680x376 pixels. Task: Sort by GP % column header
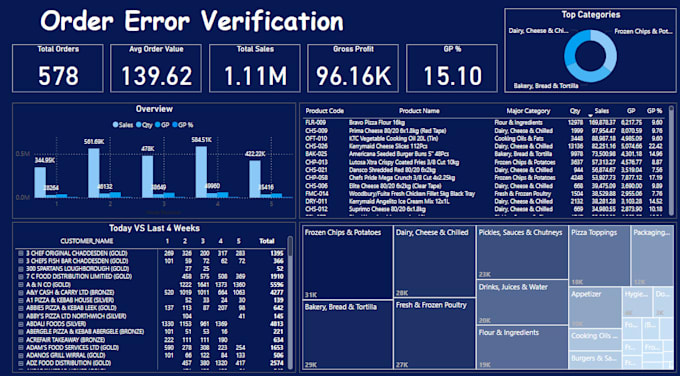(x=654, y=111)
